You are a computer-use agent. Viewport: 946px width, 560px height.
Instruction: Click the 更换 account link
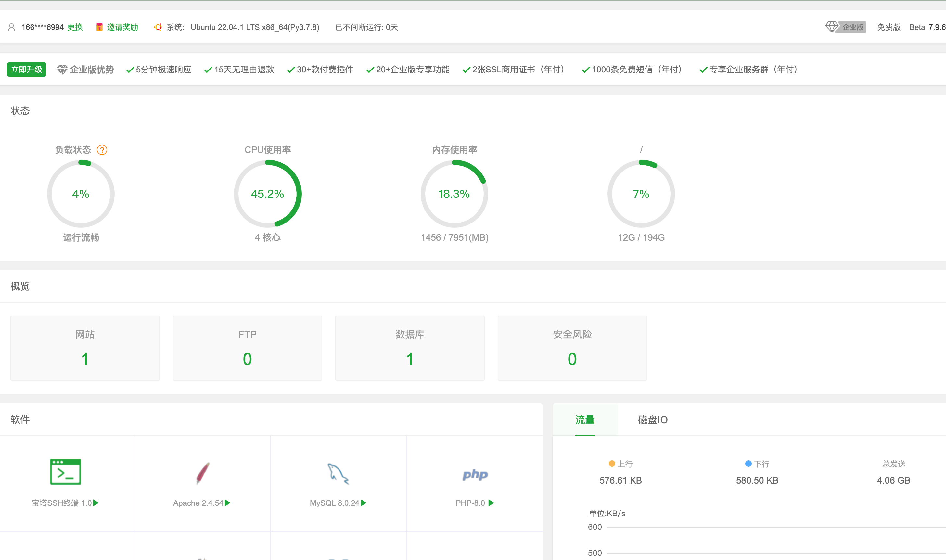coord(75,27)
